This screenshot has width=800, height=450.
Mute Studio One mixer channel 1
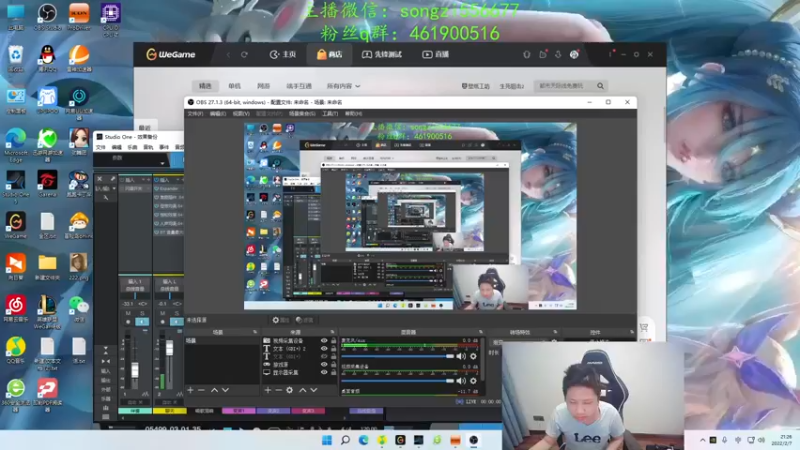click(128, 313)
